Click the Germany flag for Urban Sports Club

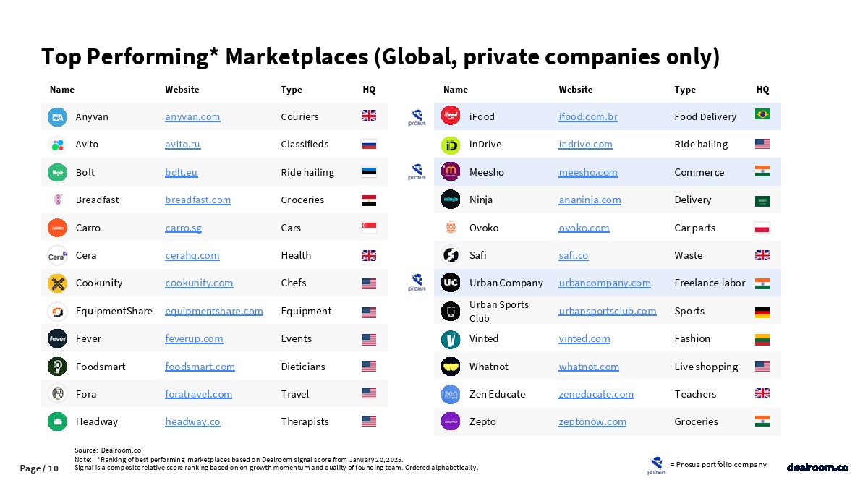pos(762,312)
